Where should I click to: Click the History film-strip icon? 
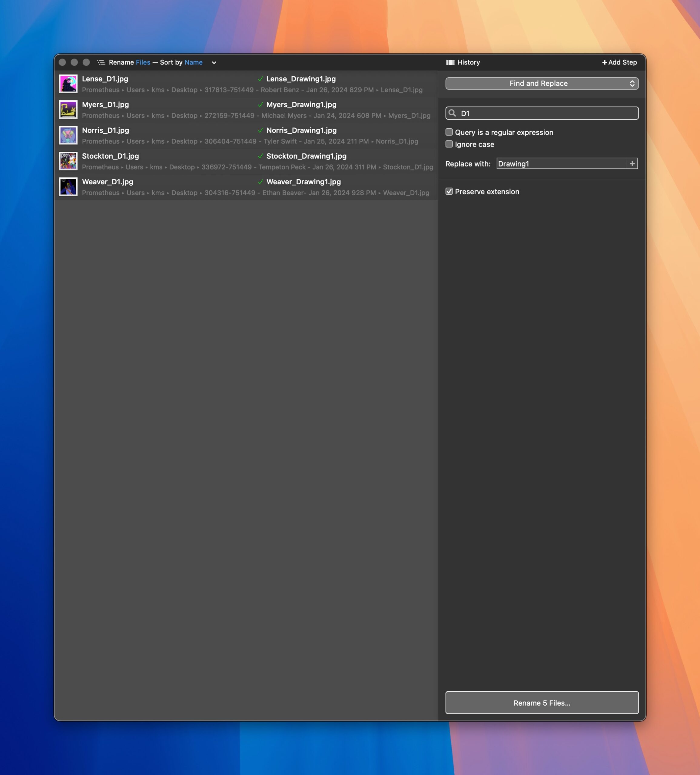450,62
